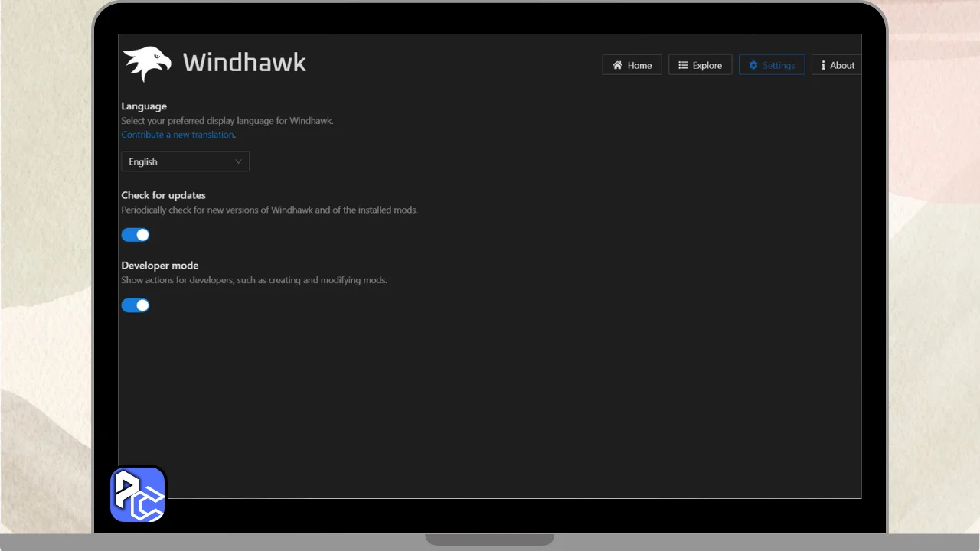The image size is (980, 551).
Task: Click the Check for updates heading
Action: tap(163, 195)
